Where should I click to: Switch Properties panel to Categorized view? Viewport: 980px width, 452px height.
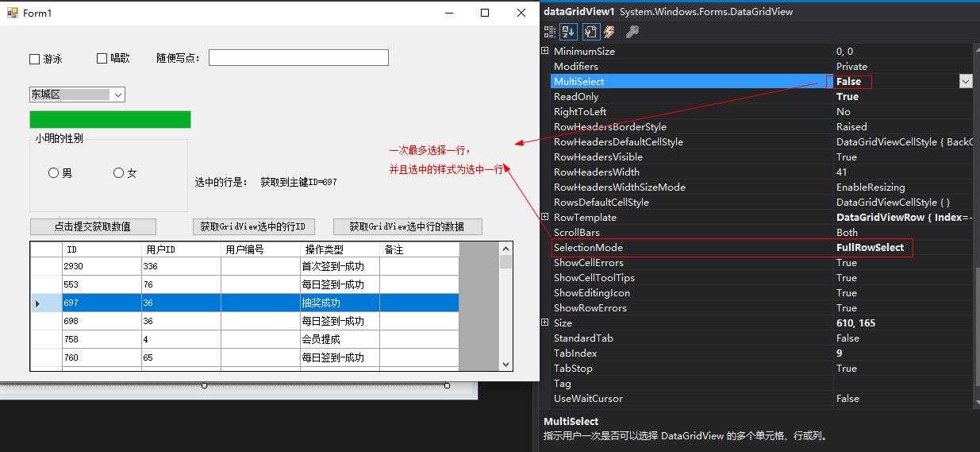[x=550, y=32]
